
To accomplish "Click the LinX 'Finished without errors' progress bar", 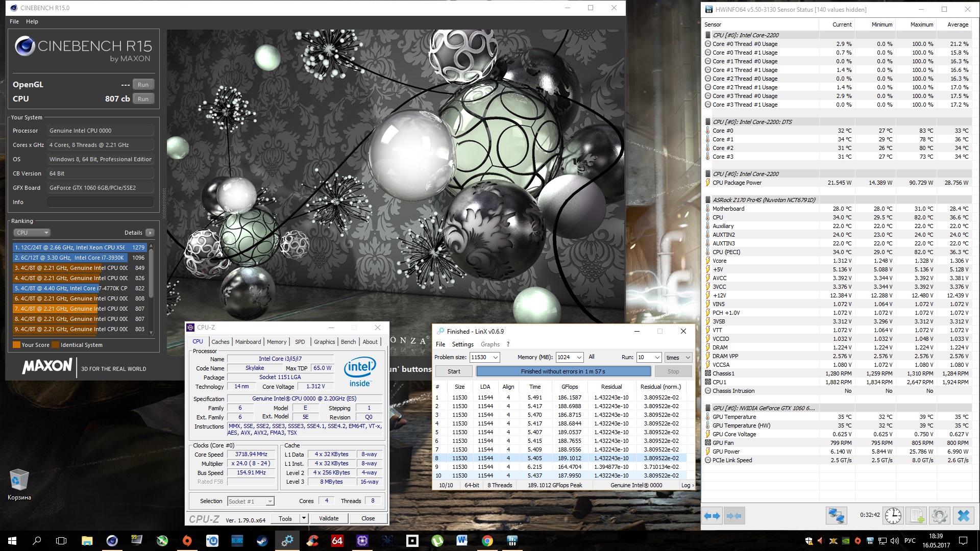I will 563,371.
